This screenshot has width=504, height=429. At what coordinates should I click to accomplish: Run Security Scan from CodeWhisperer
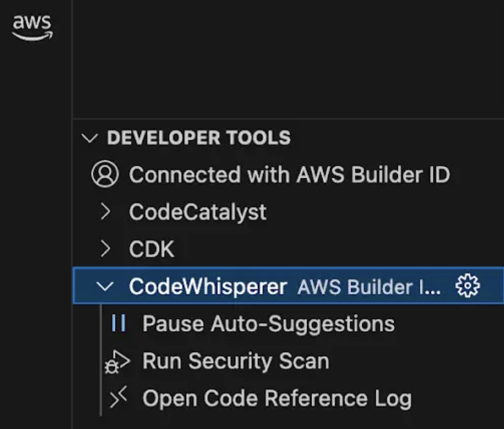click(x=236, y=362)
